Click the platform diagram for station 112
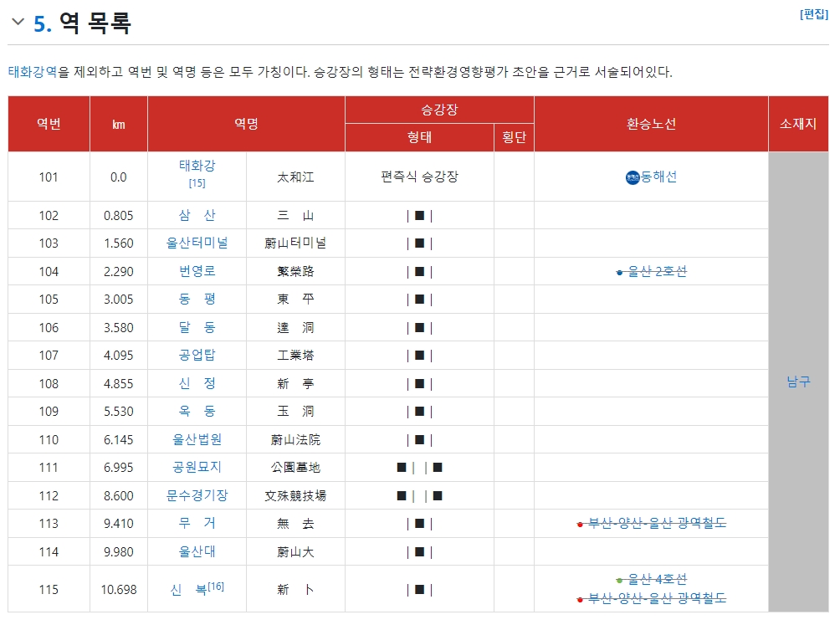 pos(419,496)
